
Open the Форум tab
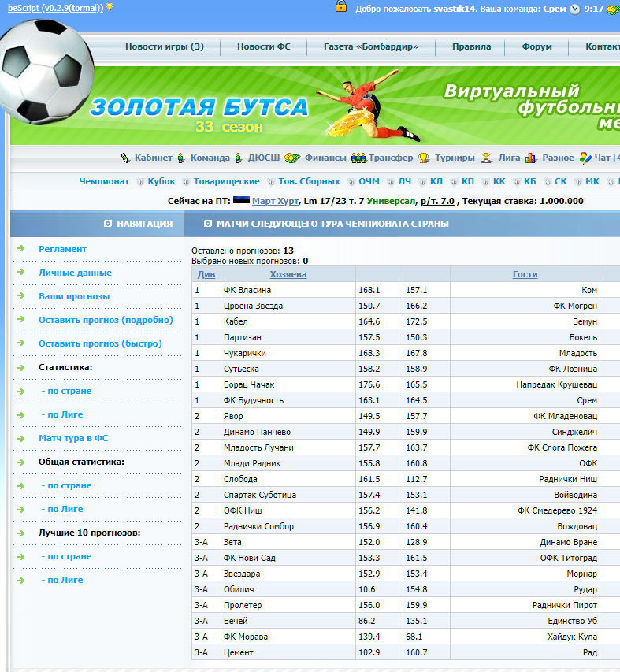[x=536, y=46]
